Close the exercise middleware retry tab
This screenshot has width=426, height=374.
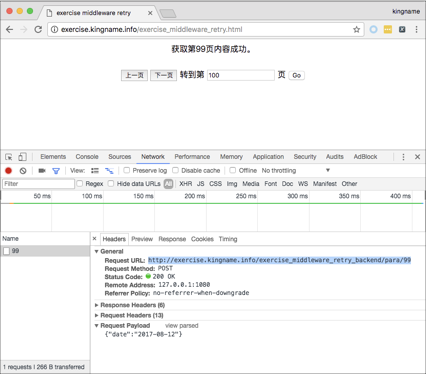[150, 13]
